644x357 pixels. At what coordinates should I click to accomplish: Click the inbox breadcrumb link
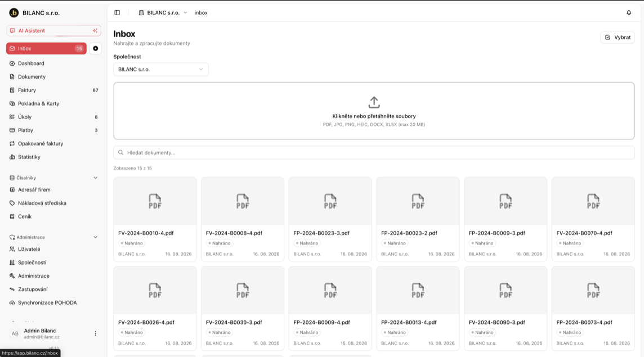point(201,13)
